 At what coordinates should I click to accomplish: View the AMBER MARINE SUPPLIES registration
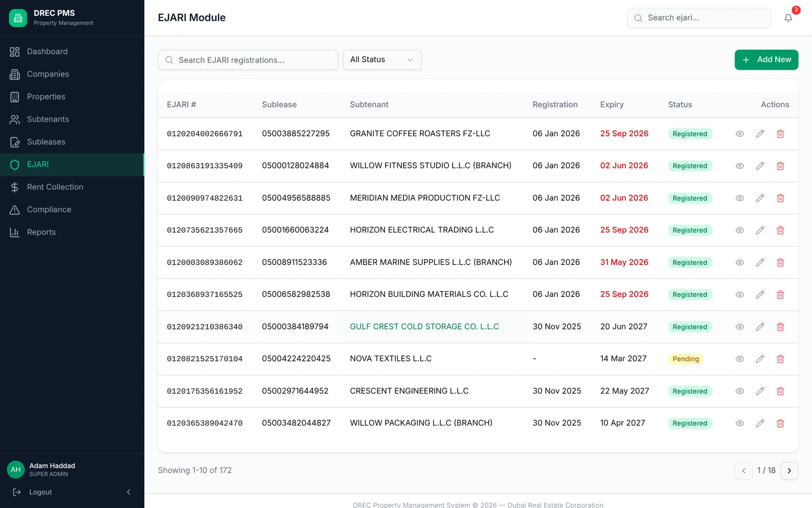point(740,262)
